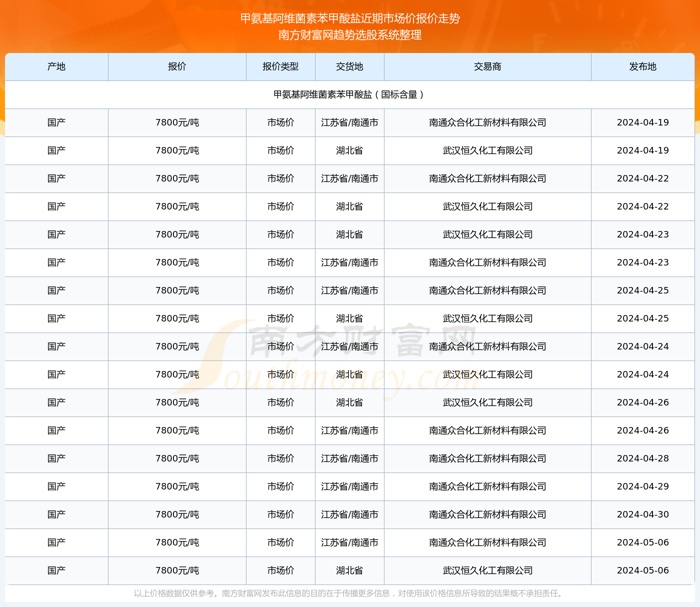Viewport: 700px width, 607px height.
Task: Select the 甲氨基阿维菌素苯甲酸盐（国标含量） category row
Action: pos(349,94)
